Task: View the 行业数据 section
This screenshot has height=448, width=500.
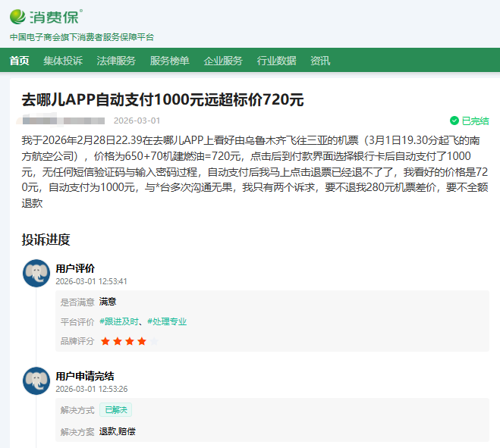Action: pyautogui.click(x=276, y=61)
